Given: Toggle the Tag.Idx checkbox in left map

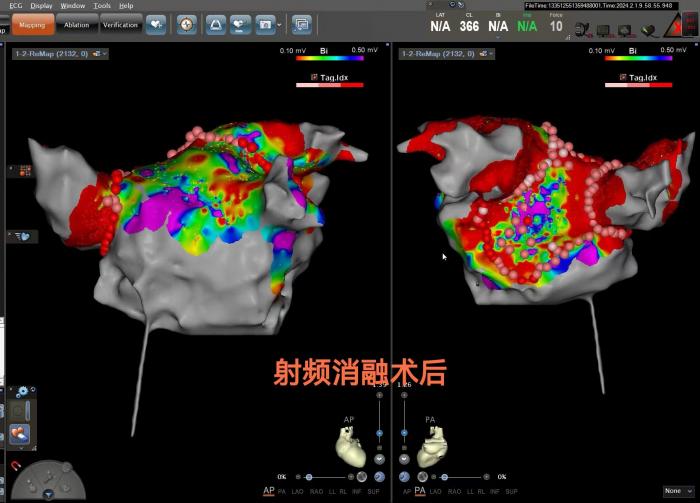Looking at the screenshot, I should [315, 77].
